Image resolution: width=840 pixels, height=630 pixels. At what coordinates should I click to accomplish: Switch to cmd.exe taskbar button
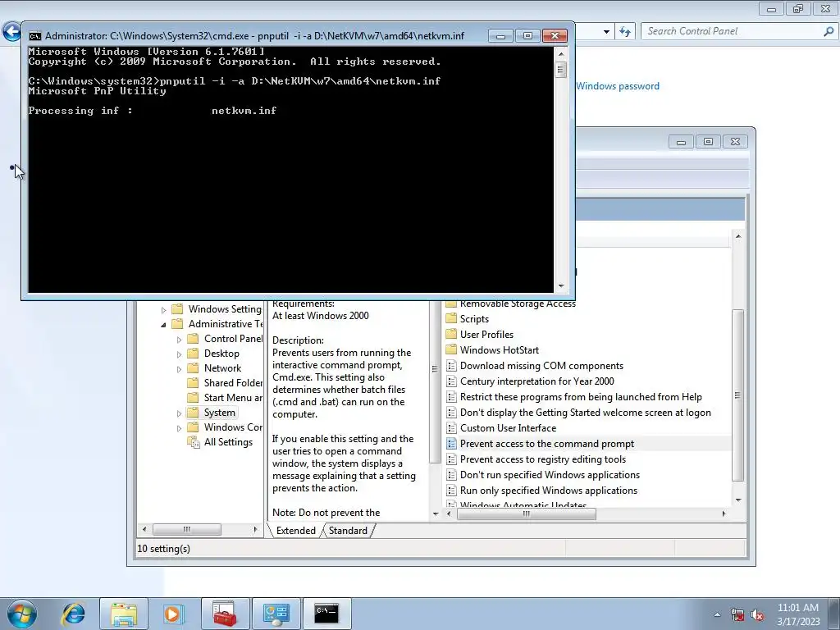pyautogui.click(x=326, y=614)
